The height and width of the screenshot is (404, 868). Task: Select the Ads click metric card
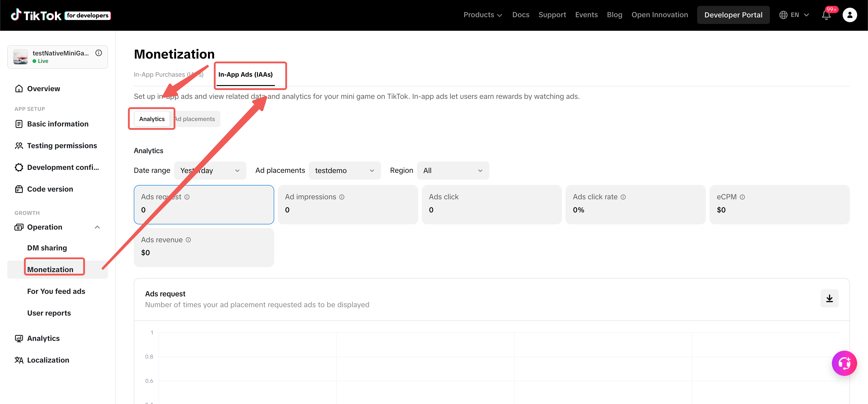click(x=492, y=205)
